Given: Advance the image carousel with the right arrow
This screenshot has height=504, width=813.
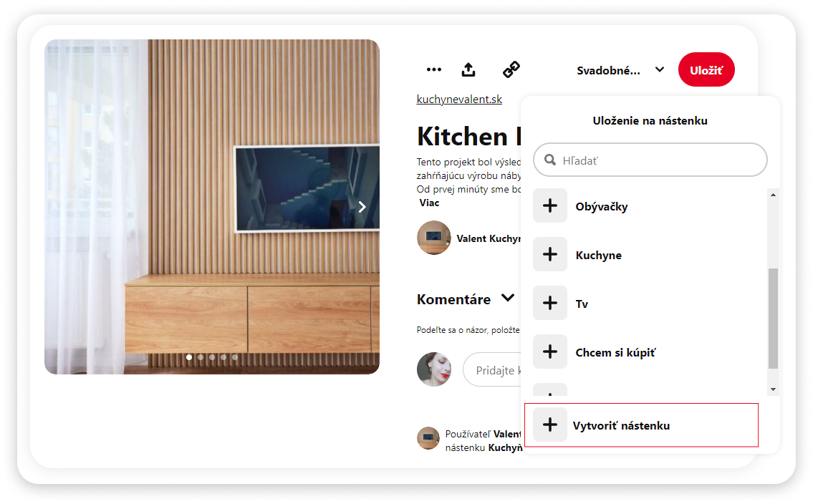Looking at the screenshot, I should (362, 206).
